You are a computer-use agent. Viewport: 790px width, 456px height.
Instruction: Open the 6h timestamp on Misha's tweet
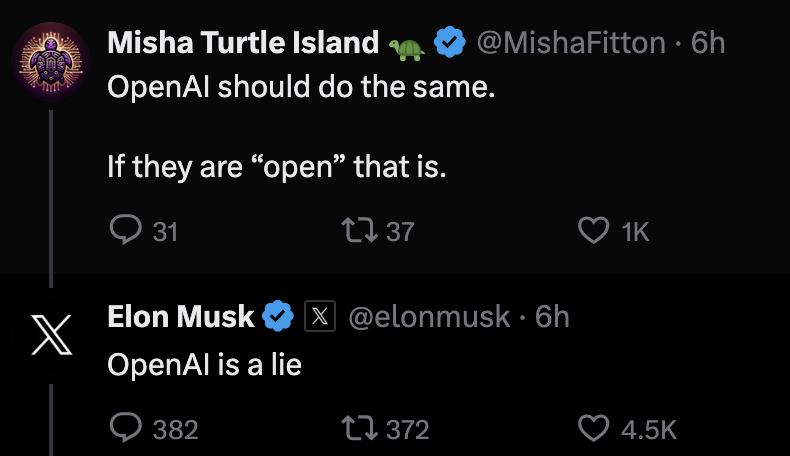click(708, 43)
